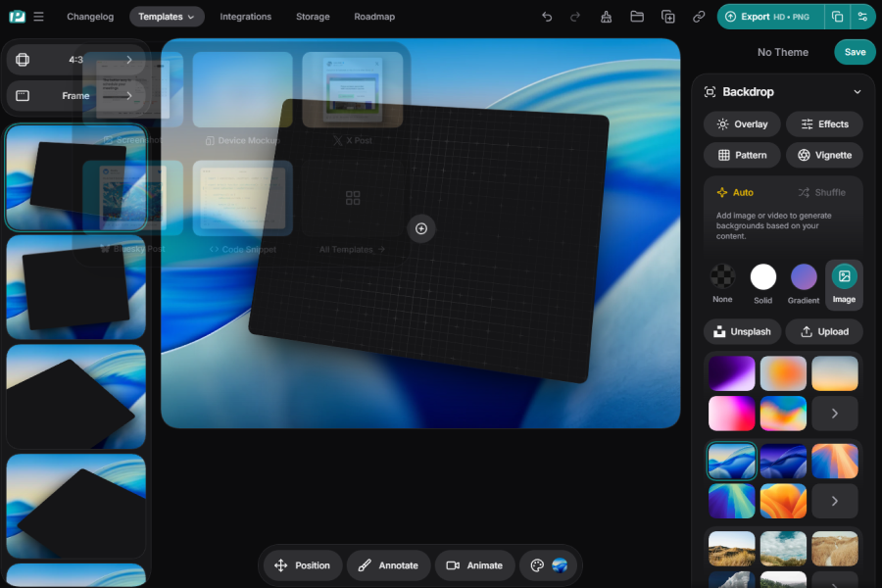882x588 pixels.
Task: Open Unsplash image search
Action: tap(742, 331)
